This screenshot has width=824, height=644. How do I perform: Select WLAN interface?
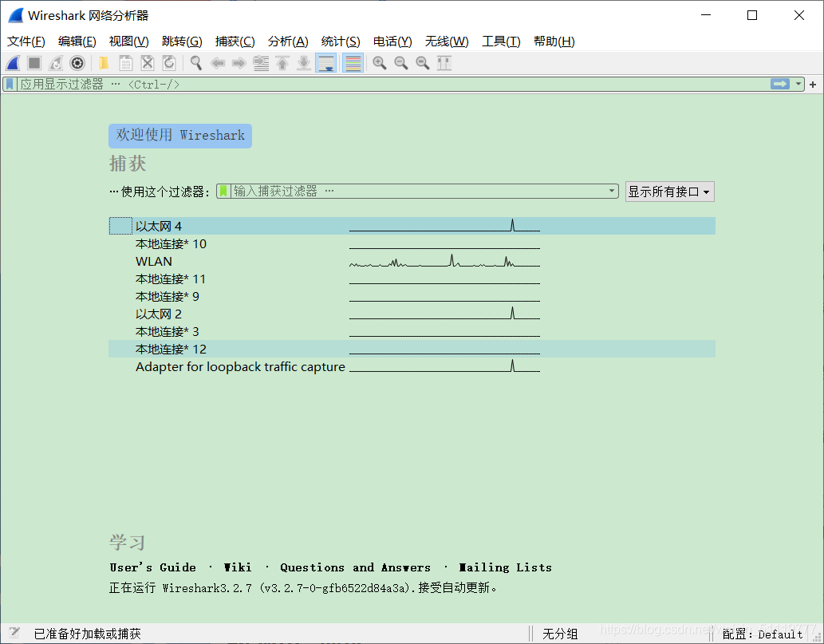pos(412,261)
